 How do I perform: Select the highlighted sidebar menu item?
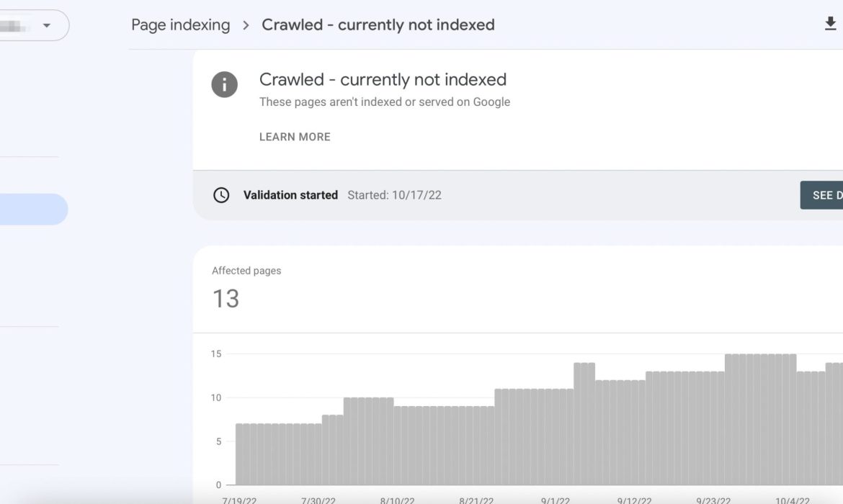click(x=33, y=209)
